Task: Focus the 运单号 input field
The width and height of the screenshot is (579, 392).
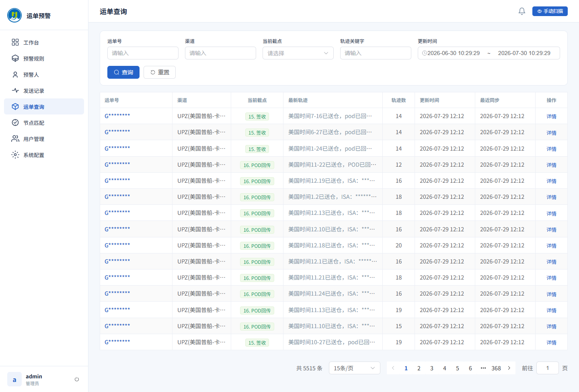Action: 143,53
